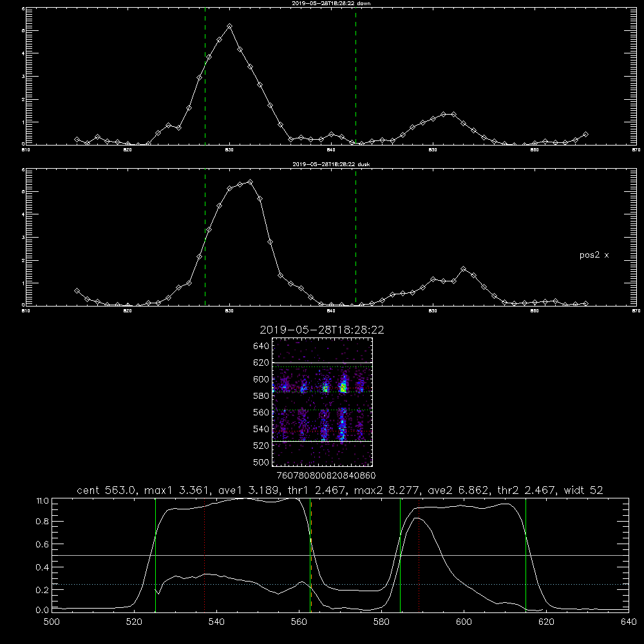Select the 'widt 52' value

pyautogui.click(x=583, y=490)
